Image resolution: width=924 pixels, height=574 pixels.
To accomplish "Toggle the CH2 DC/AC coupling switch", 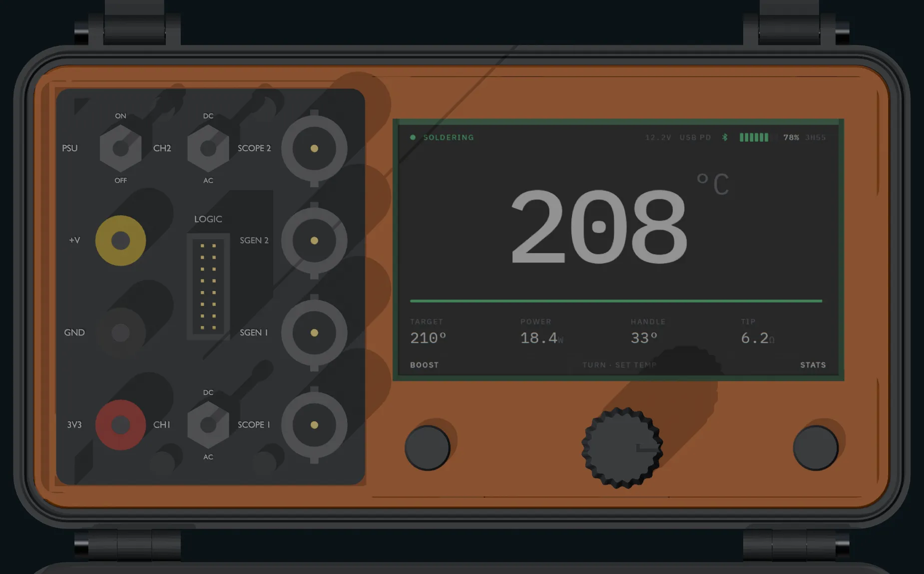I will click(x=208, y=148).
